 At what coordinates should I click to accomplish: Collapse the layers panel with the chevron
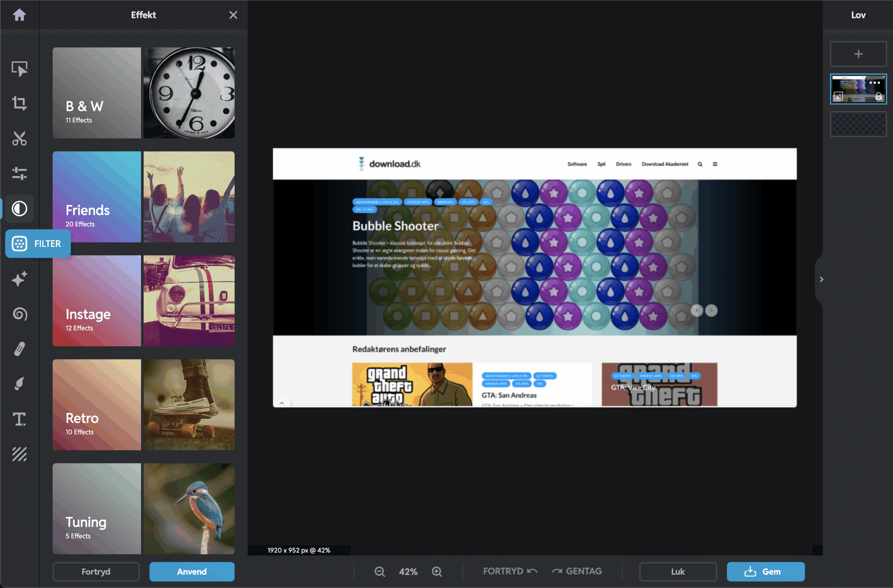click(x=821, y=280)
